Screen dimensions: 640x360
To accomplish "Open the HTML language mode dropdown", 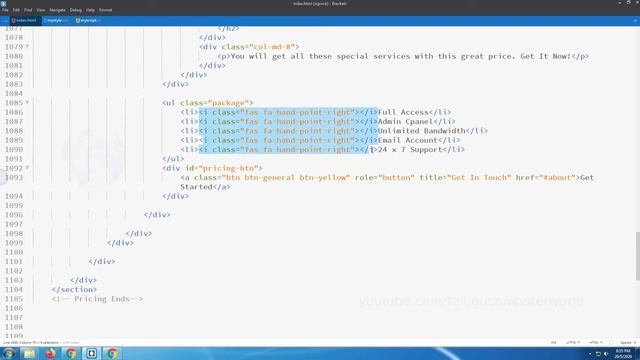I will pyautogui.click(x=596, y=342).
